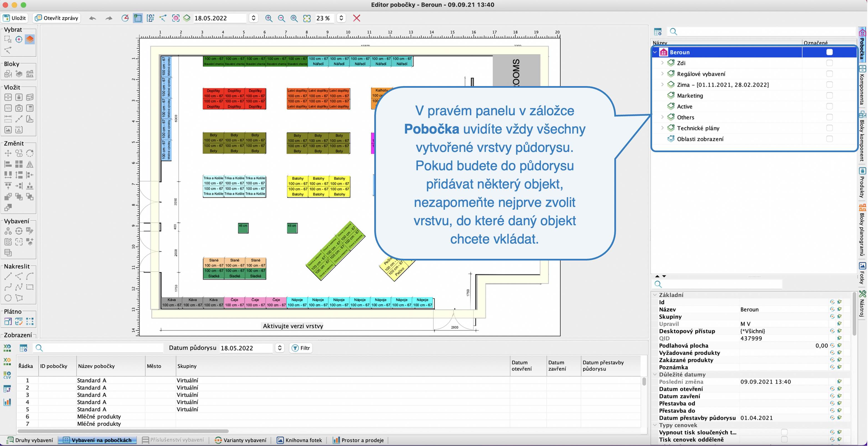Click the zoom in magnifier icon

pyautogui.click(x=269, y=18)
